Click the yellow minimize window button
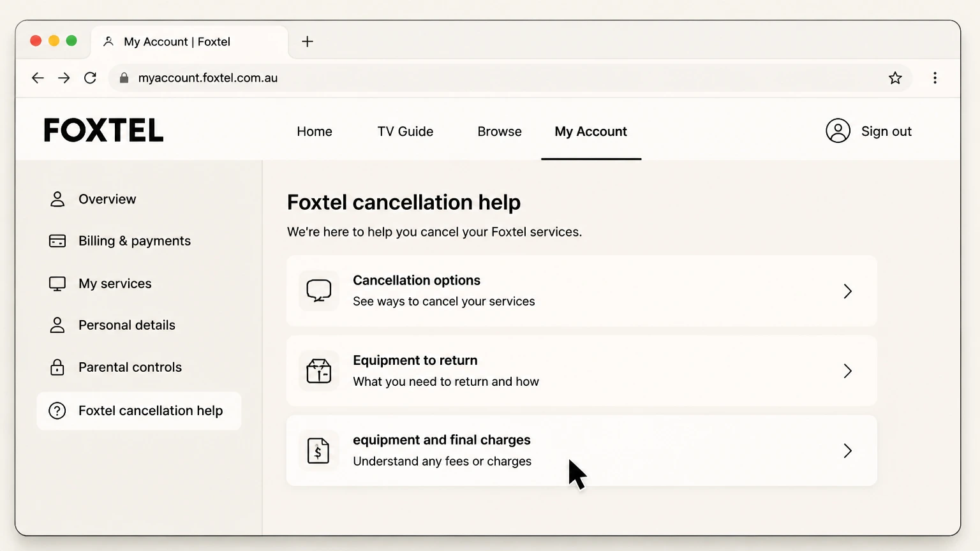This screenshot has width=980, height=551. 54,41
